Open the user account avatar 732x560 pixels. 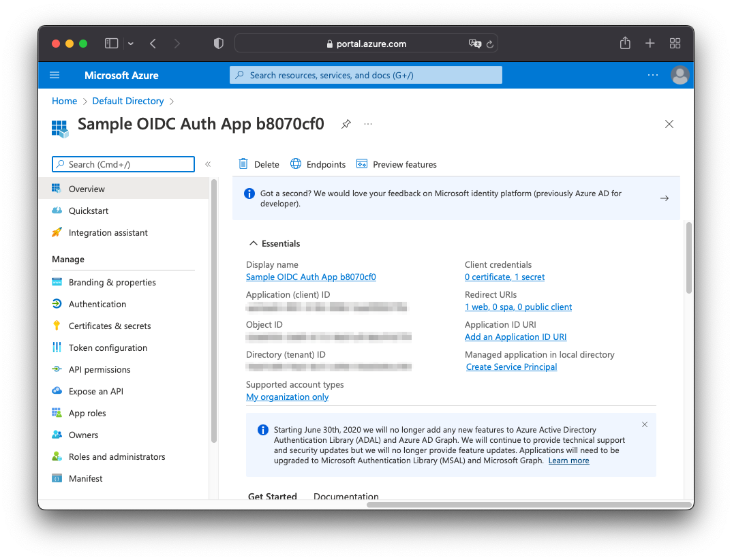tap(680, 75)
